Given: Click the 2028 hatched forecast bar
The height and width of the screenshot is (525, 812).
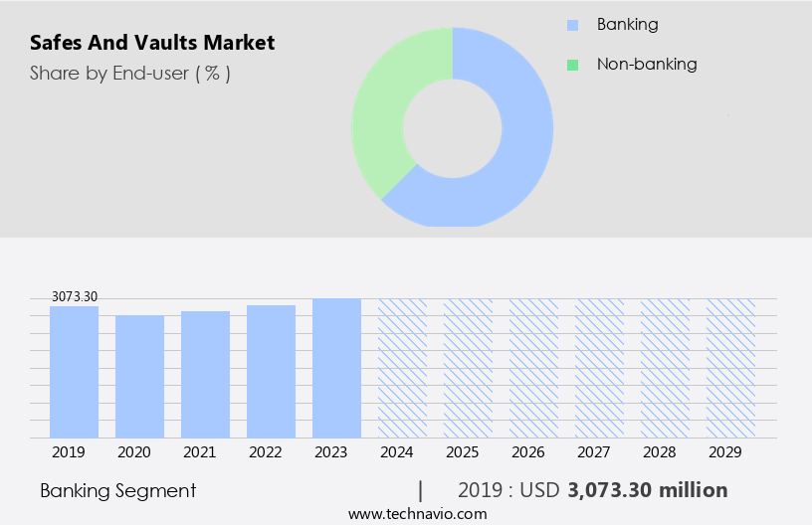Looking at the screenshot, I should point(666,368).
